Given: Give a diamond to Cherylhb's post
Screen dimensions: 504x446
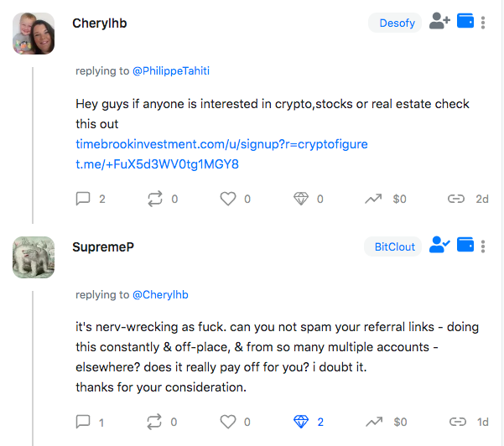Looking at the screenshot, I should 301,199.
